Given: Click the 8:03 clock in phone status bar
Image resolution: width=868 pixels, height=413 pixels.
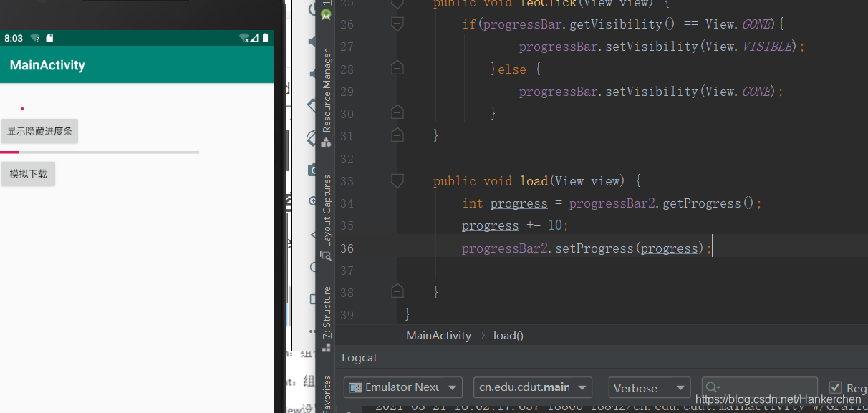Looking at the screenshot, I should 14,38.
